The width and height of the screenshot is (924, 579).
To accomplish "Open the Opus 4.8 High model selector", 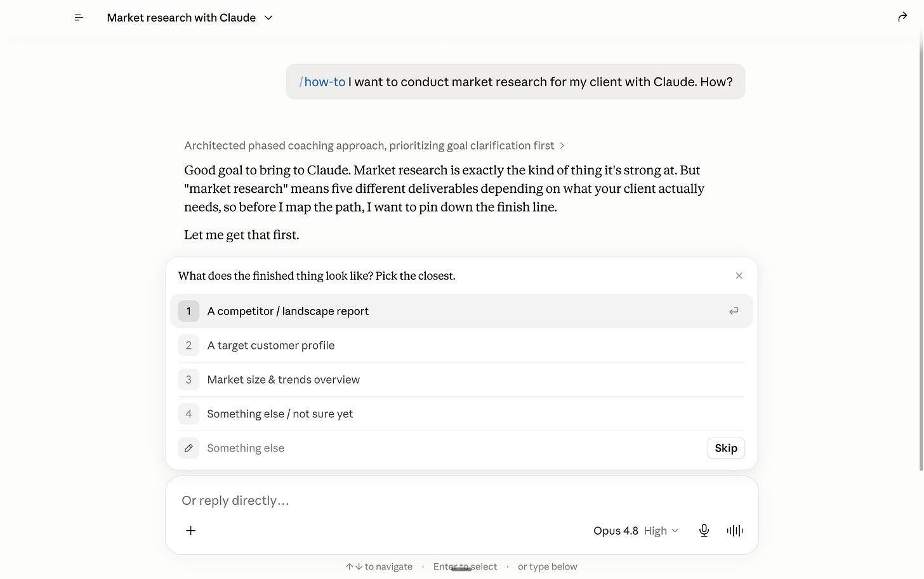I will pos(636,531).
